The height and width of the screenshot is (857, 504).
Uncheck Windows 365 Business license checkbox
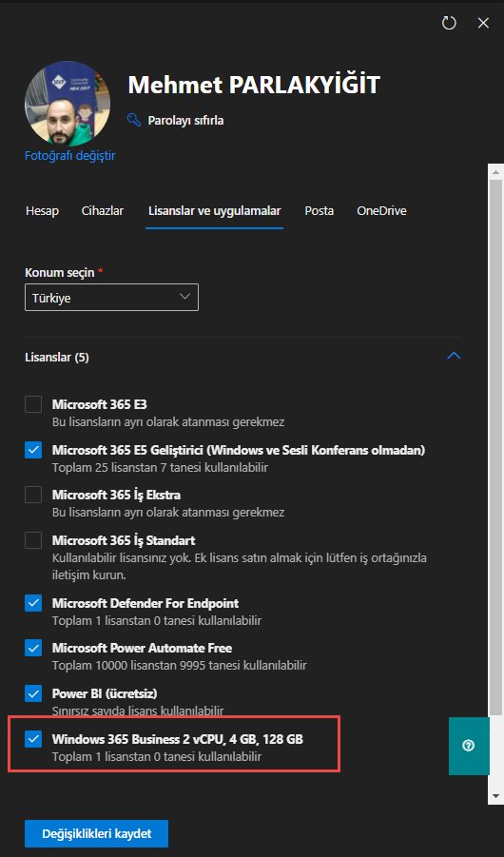33,739
